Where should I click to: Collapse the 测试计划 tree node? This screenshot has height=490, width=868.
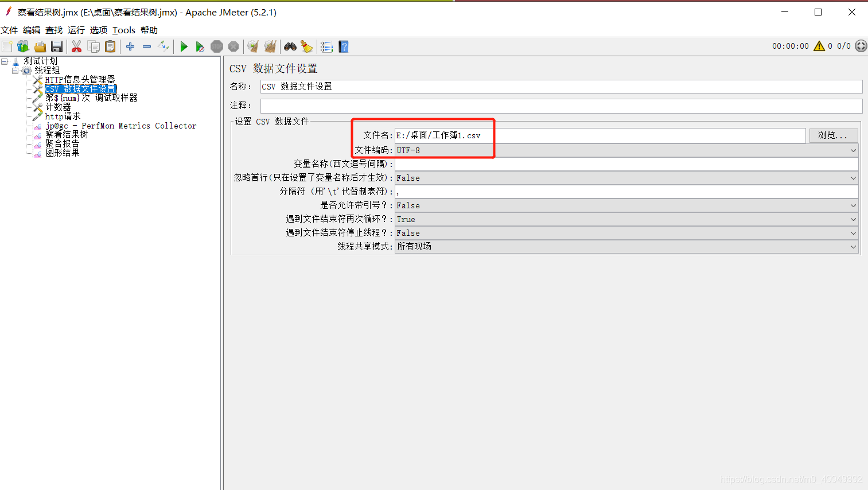5,61
